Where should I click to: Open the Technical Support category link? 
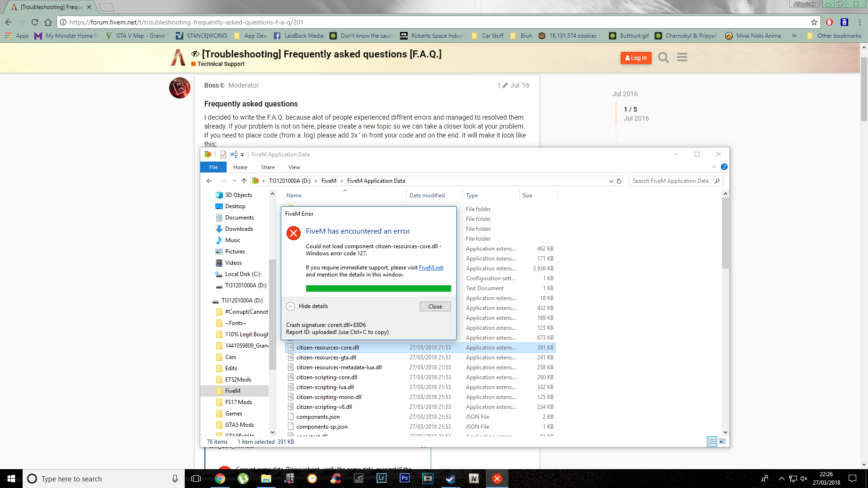tap(221, 64)
